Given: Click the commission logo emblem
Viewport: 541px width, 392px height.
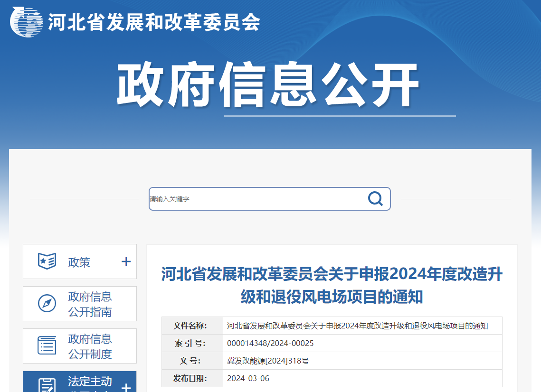Looking at the screenshot, I should tap(26, 22).
